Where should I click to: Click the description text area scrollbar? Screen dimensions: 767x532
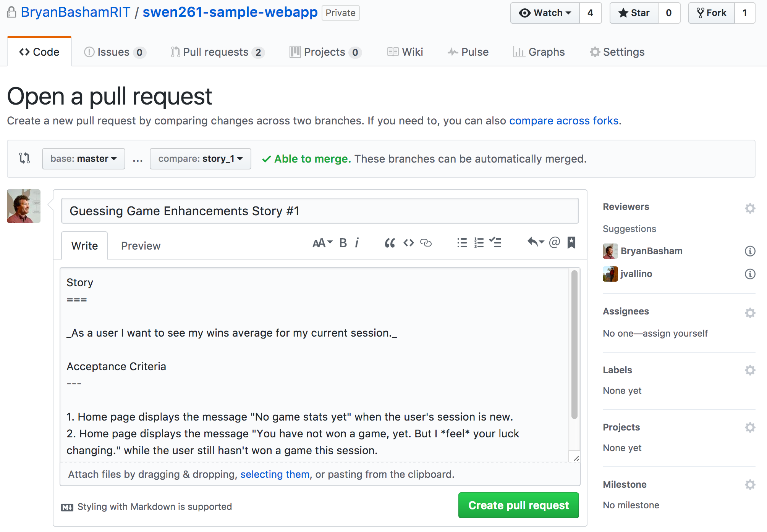click(574, 344)
